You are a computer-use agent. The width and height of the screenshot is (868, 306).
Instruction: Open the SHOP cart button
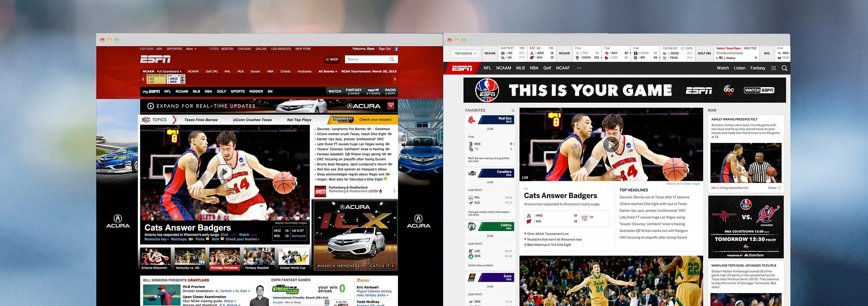click(332, 59)
